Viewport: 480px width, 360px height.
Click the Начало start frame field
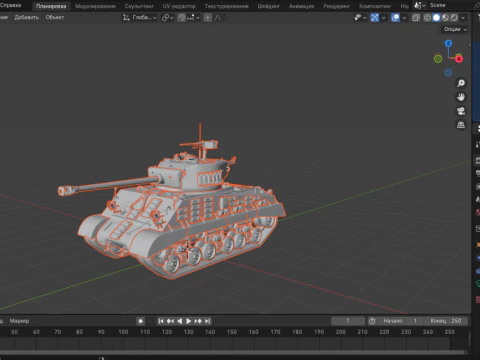click(400, 321)
